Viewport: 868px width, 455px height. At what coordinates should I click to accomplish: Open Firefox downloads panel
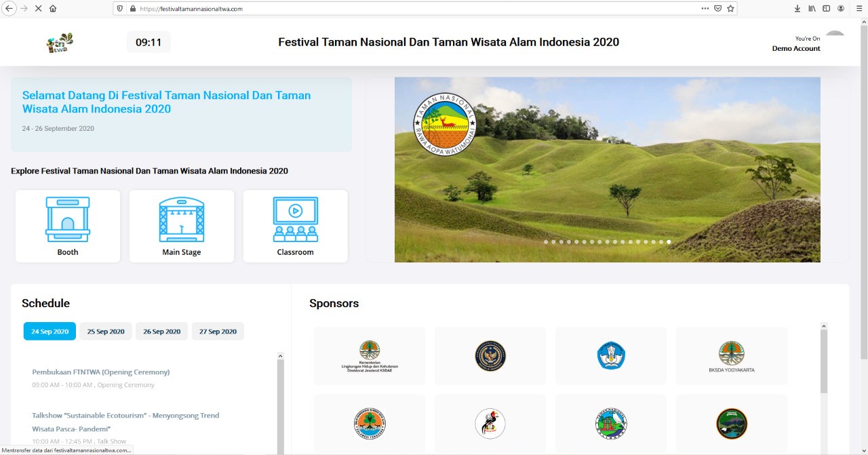coord(797,9)
